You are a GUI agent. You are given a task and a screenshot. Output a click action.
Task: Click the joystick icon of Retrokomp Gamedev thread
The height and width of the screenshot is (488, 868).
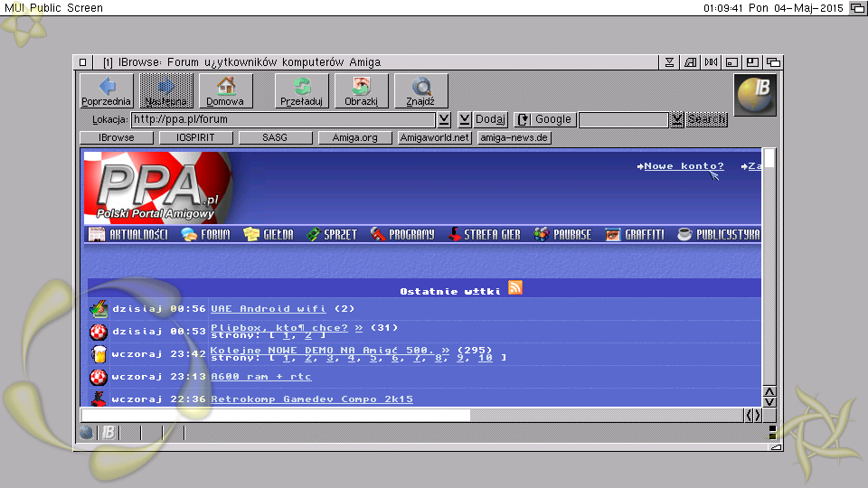99,399
